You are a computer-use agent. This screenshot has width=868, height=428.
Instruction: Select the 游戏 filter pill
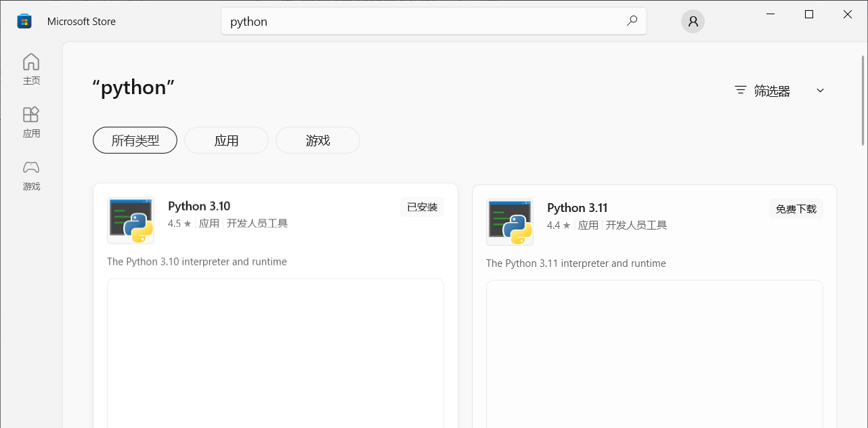click(318, 140)
